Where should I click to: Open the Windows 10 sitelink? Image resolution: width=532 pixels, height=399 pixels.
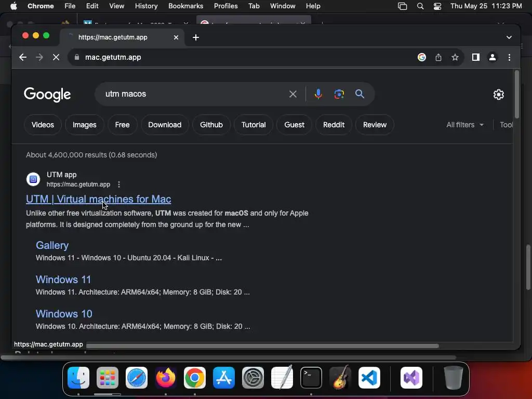click(x=64, y=314)
